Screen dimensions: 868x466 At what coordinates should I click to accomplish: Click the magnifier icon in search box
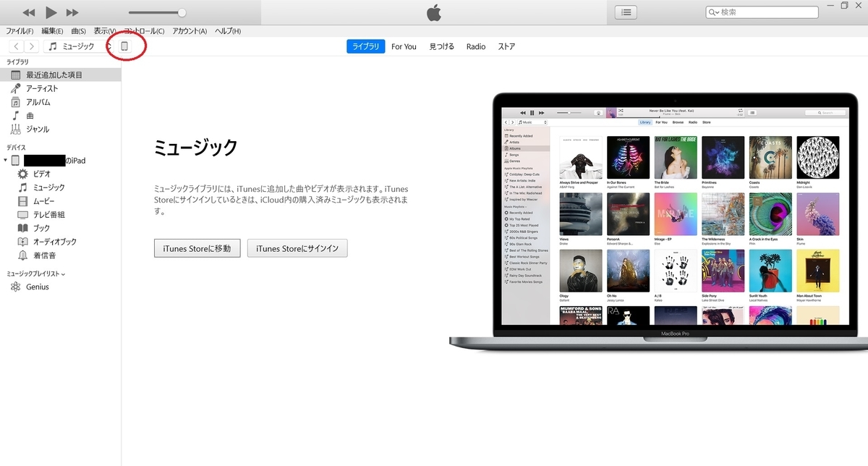pyautogui.click(x=713, y=12)
